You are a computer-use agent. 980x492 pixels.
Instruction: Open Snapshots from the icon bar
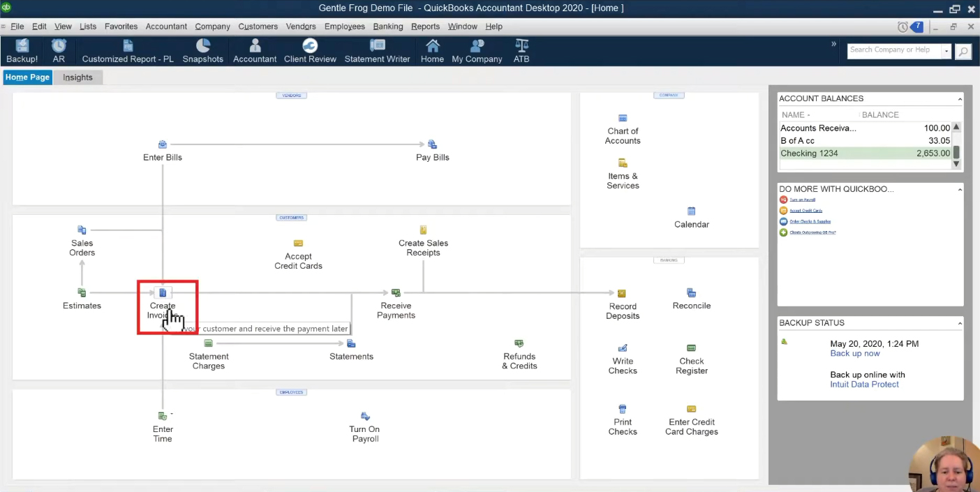point(203,52)
